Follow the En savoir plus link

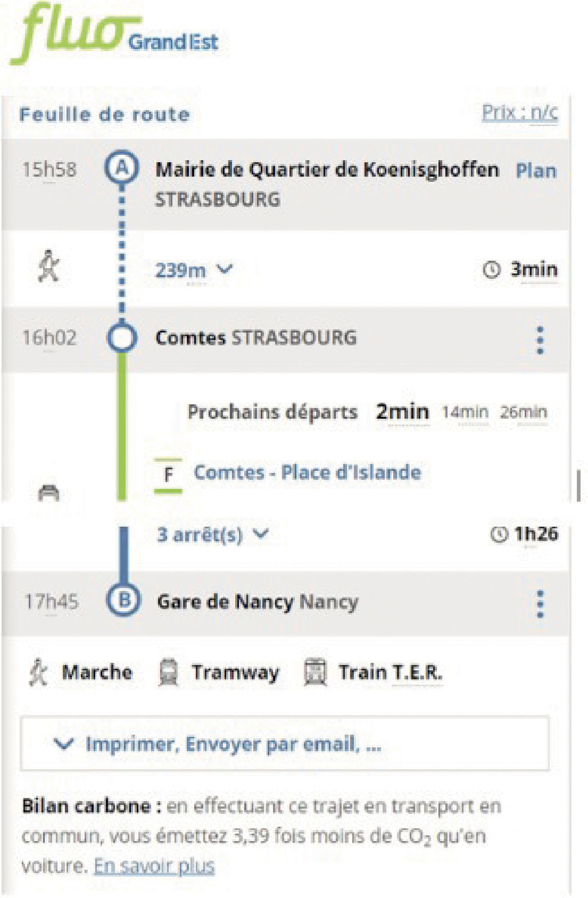[154, 866]
